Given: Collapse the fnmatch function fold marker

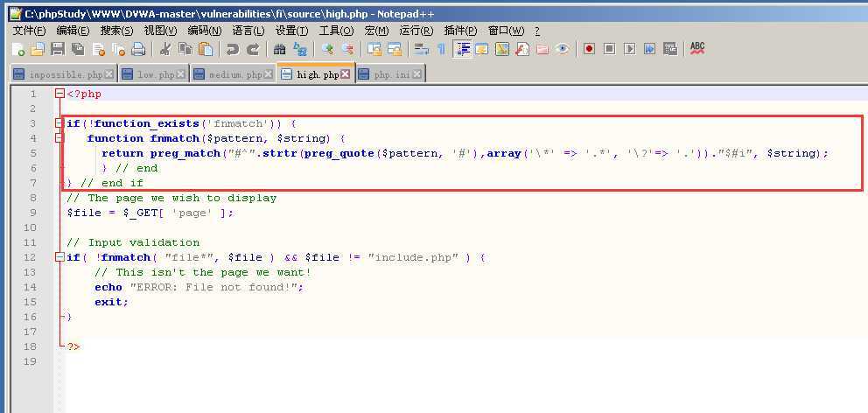Looking at the screenshot, I should (59, 138).
